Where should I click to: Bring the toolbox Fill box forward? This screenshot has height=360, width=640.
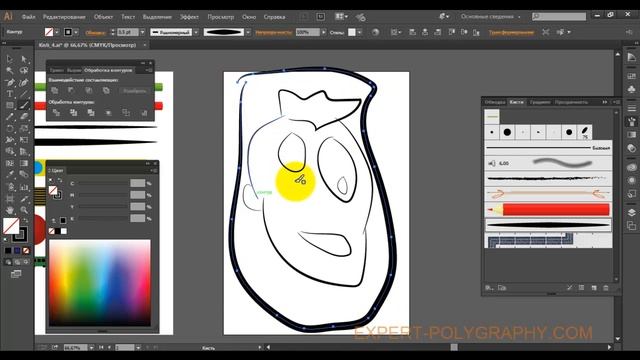[x=11, y=226]
